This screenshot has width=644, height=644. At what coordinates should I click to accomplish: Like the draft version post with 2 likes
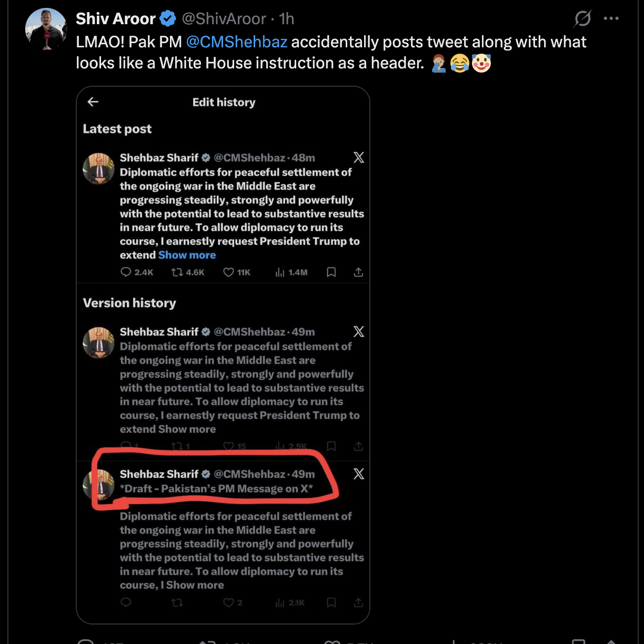(228, 602)
